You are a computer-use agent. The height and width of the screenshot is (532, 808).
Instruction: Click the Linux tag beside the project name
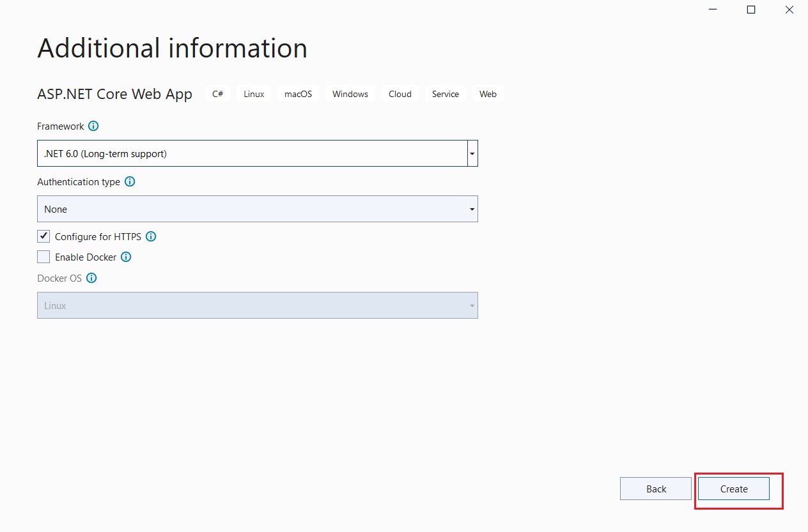(x=254, y=94)
